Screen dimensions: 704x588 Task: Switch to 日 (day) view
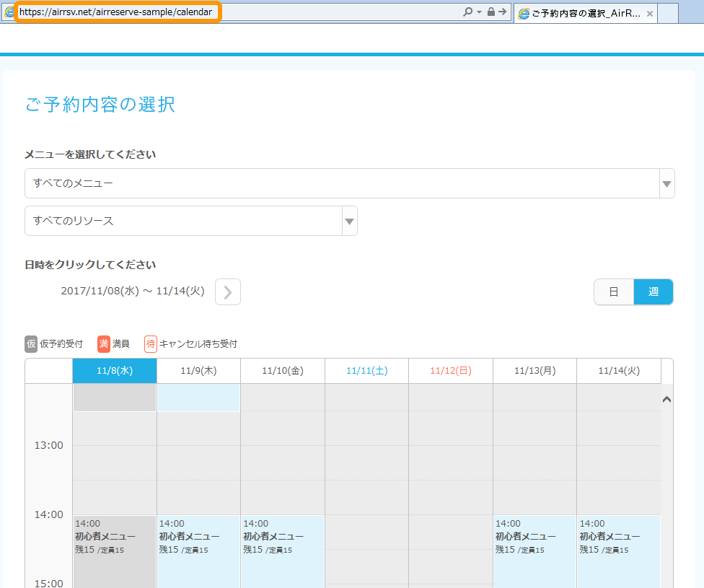pyautogui.click(x=614, y=292)
